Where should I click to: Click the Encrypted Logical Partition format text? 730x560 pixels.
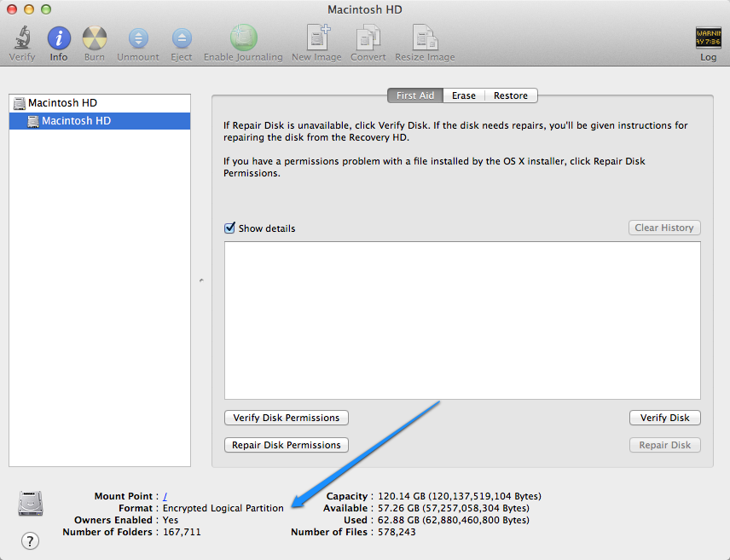pos(223,508)
